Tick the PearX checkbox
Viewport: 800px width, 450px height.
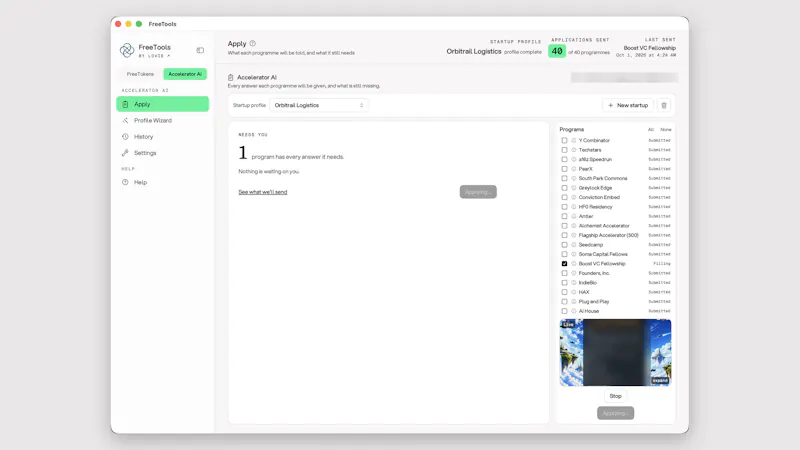coord(564,169)
